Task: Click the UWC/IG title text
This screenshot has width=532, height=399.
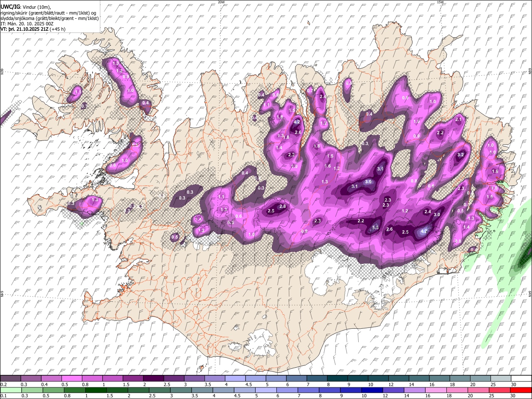Action: click(10, 7)
